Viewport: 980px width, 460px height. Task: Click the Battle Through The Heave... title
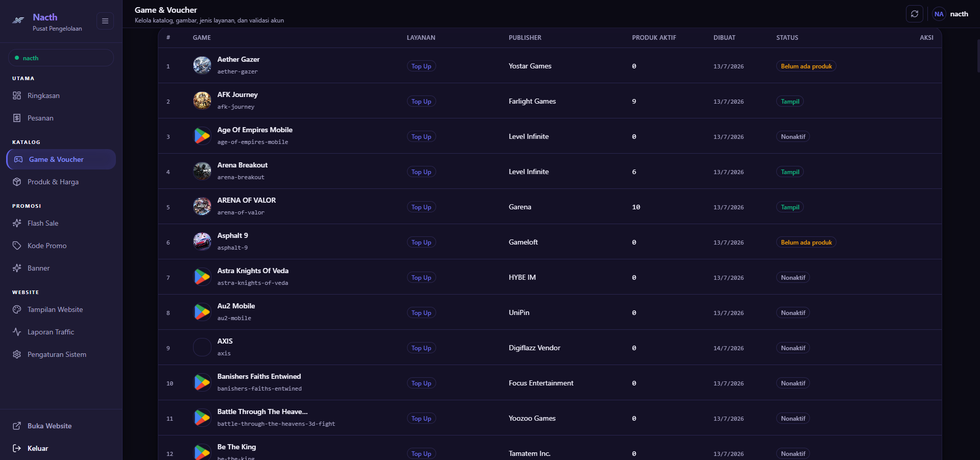tap(262, 411)
